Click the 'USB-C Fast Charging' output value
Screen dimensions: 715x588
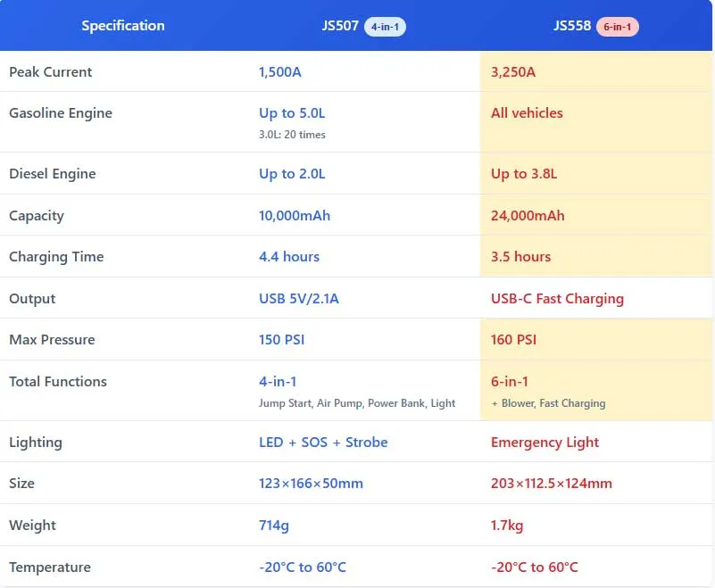tap(557, 298)
